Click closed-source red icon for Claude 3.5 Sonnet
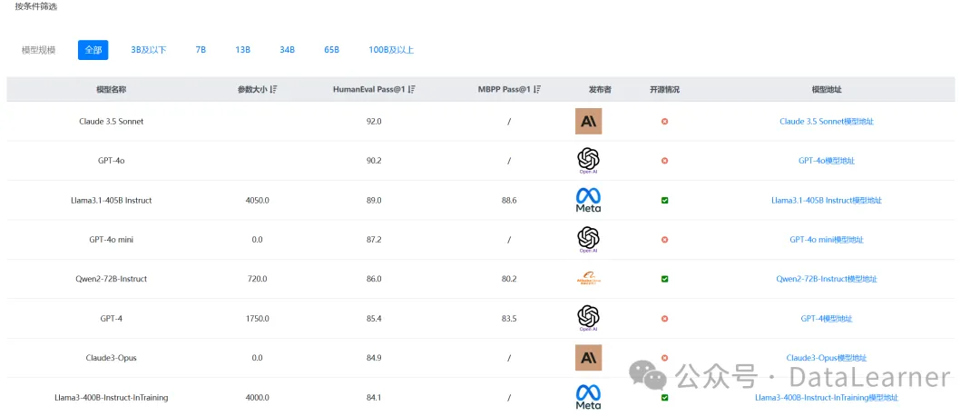Image resolution: width=980 pixels, height=416 pixels. pos(664,122)
